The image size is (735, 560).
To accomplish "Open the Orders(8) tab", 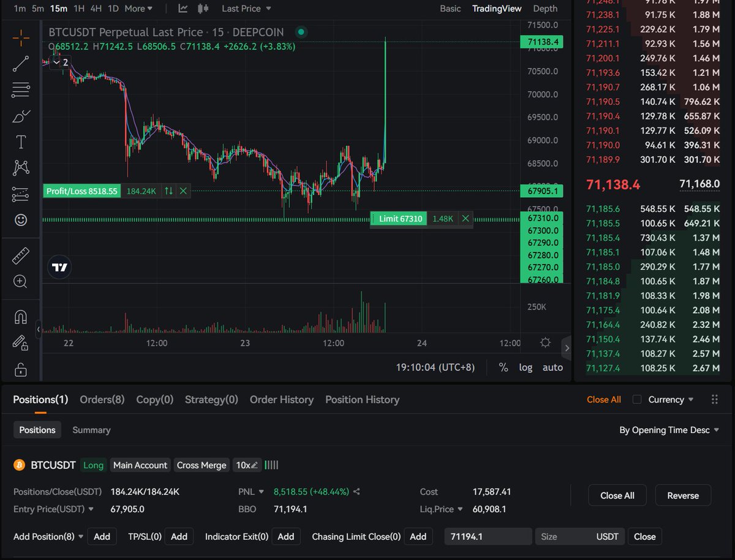I will (x=102, y=399).
